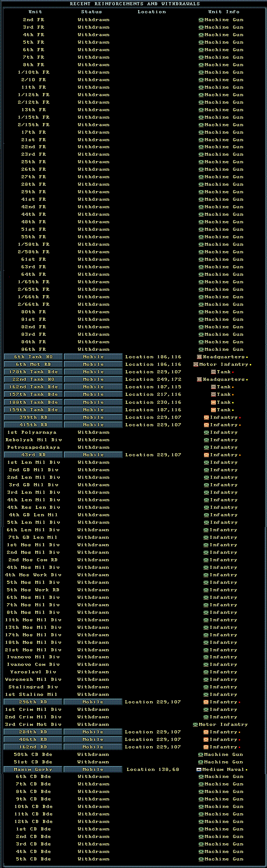Select the 22nd Tank HQ unit button
267x868 pixels.
(x=33, y=380)
